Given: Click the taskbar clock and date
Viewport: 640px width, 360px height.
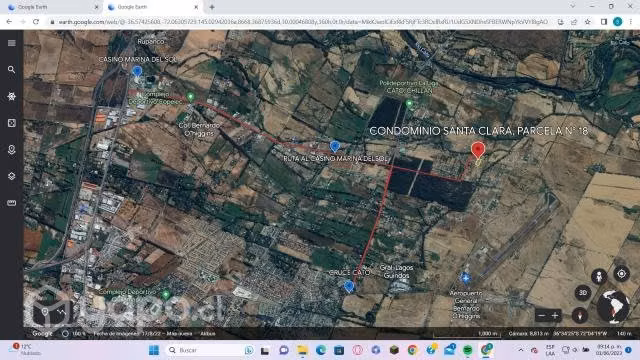Looking at the screenshot, I should click(x=608, y=350).
